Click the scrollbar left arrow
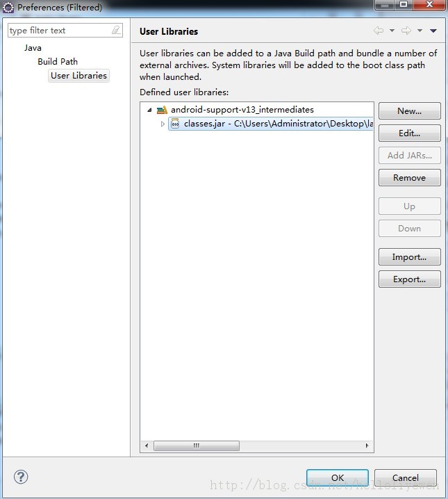The height and width of the screenshot is (499, 448). (147, 445)
